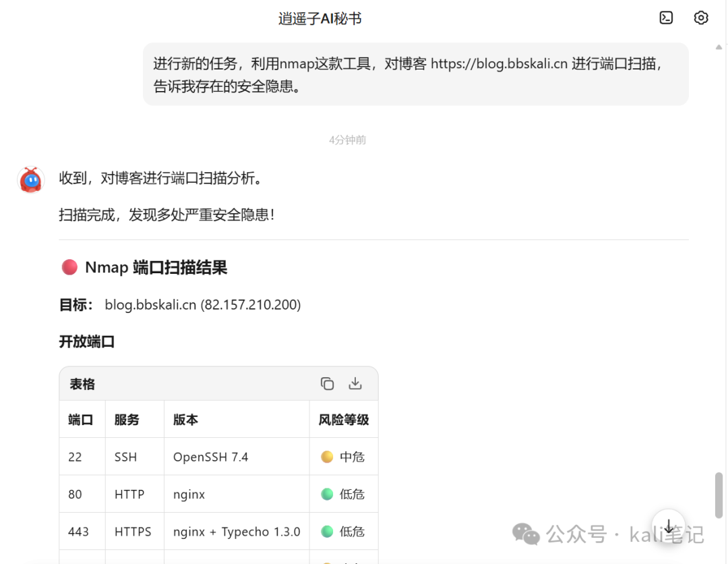Screen dimensions: 728x564
Task: Click the vertical scrollbar thumb
Action: coord(719,495)
